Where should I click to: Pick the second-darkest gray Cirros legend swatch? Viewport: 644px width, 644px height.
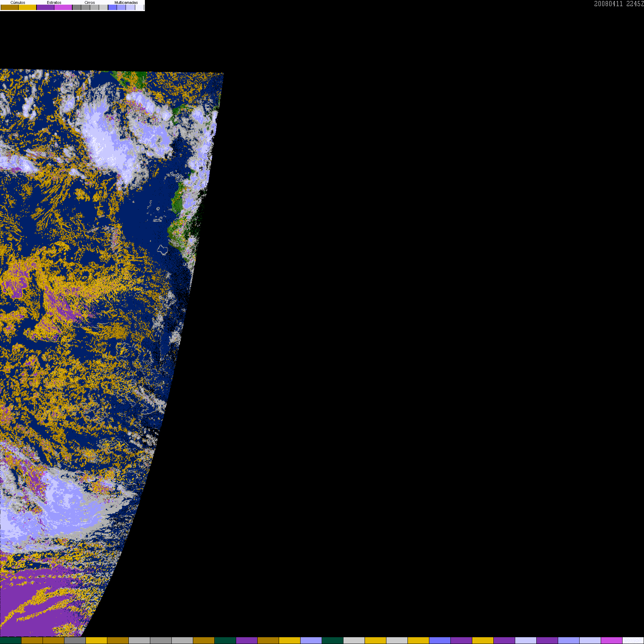(x=86, y=7)
